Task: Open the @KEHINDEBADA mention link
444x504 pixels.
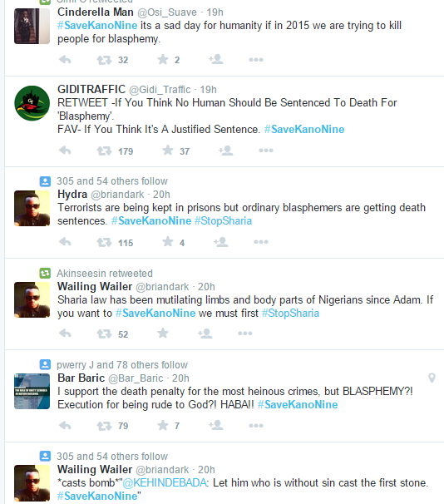Action: tap(165, 482)
